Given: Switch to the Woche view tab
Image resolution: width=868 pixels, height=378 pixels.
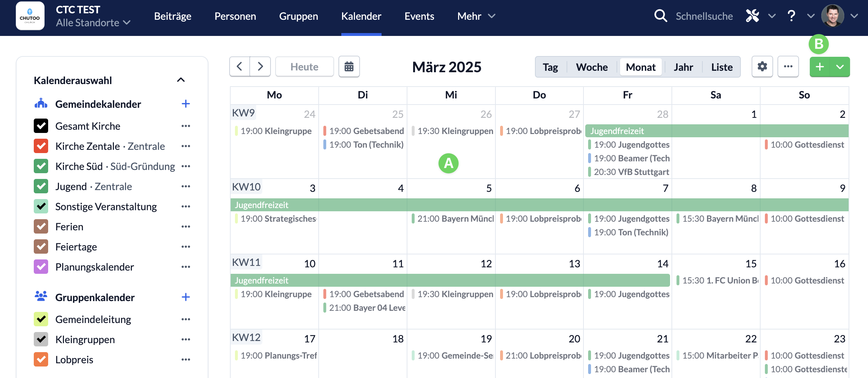Looking at the screenshot, I should [x=592, y=67].
